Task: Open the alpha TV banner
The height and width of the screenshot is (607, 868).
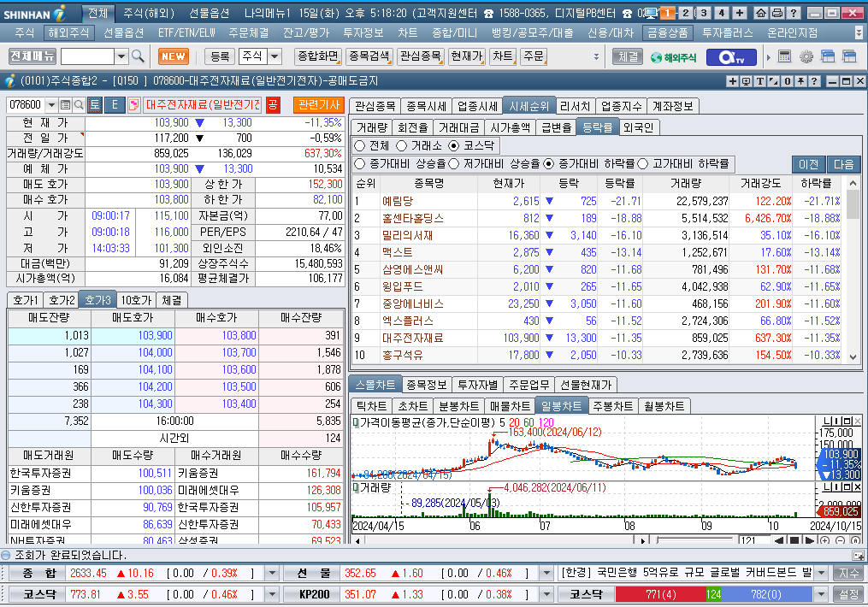Action: (731, 56)
